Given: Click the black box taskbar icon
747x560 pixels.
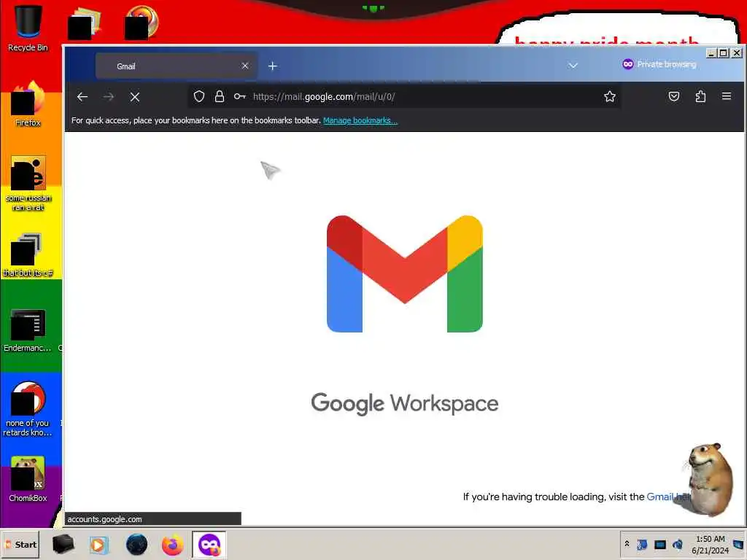Looking at the screenshot, I should tap(63, 544).
